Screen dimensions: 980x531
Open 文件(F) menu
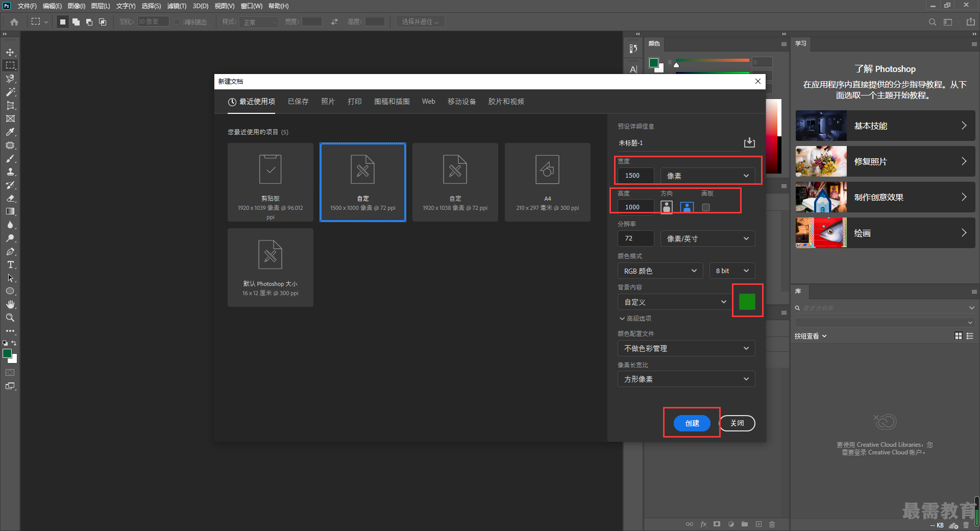[27, 6]
